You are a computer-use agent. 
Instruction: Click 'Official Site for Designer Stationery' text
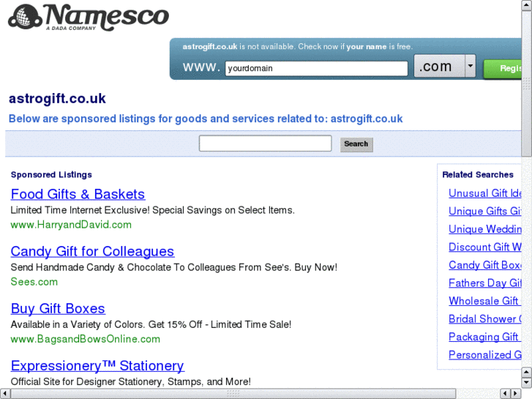(x=131, y=381)
